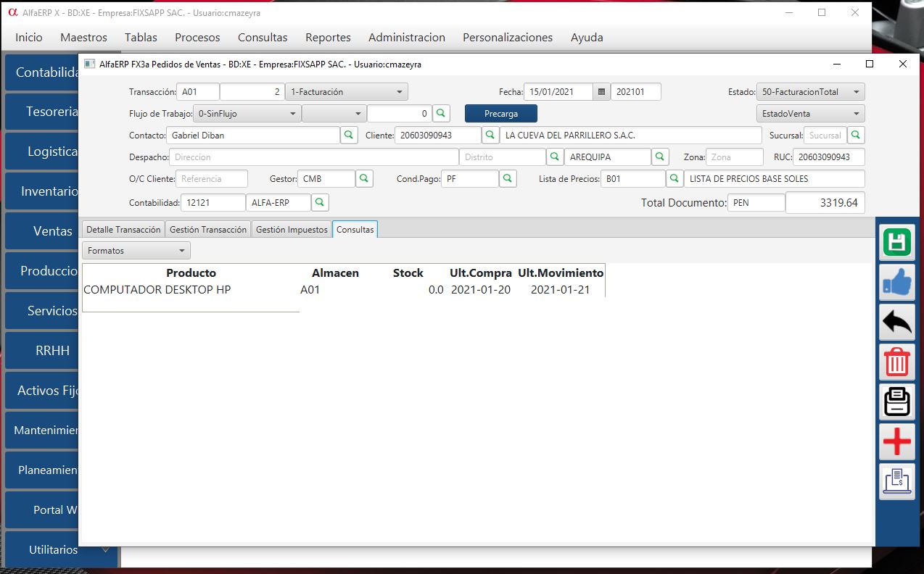
Task: Open the Estado 50-FacturacionTotal dropdown
Action: coord(810,92)
